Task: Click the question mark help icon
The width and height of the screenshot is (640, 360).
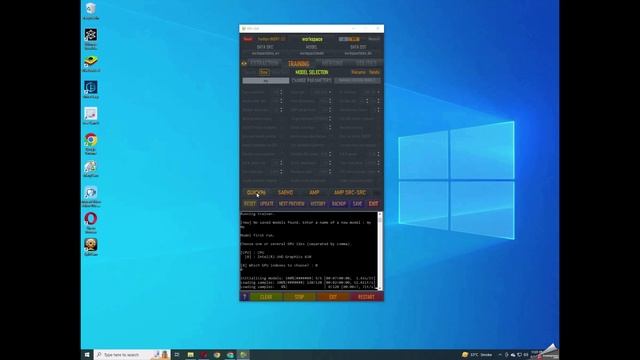Action: [x=244, y=297]
